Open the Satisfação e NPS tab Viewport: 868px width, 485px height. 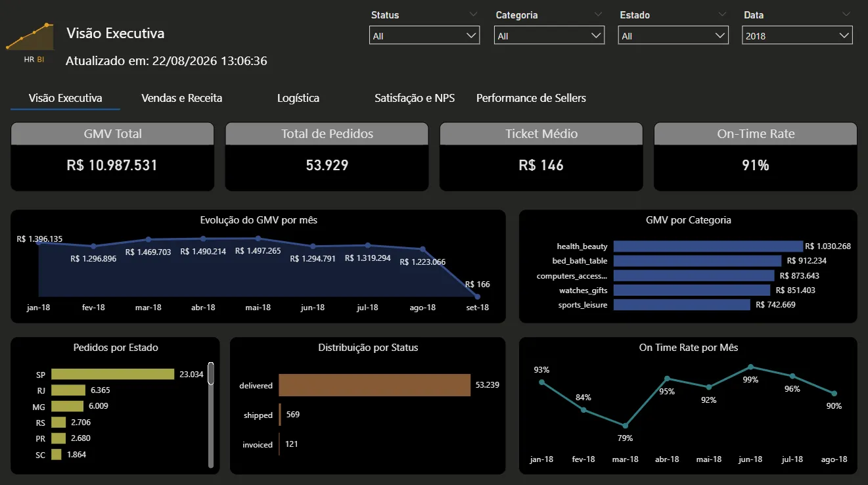point(415,98)
